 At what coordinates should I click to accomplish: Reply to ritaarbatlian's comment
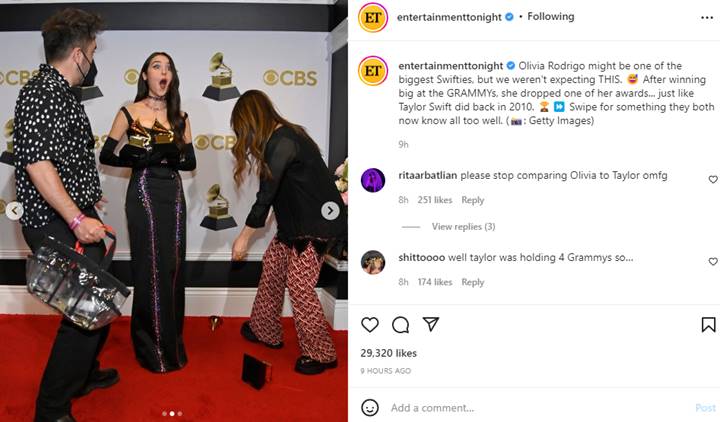(472, 200)
